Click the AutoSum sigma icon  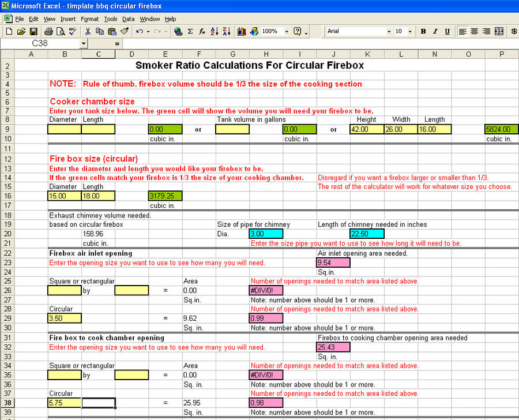coord(190,31)
